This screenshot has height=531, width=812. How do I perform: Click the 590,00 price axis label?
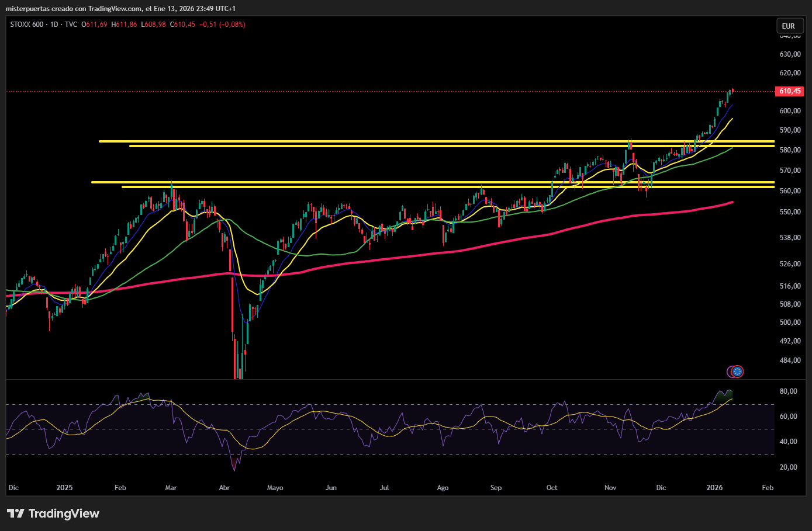(790, 130)
